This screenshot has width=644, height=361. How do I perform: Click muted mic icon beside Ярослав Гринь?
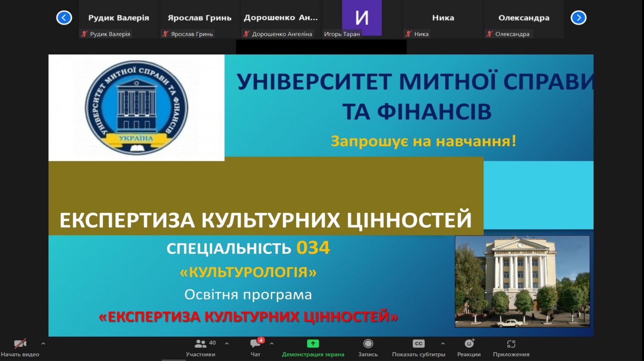click(x=165, y=34)
